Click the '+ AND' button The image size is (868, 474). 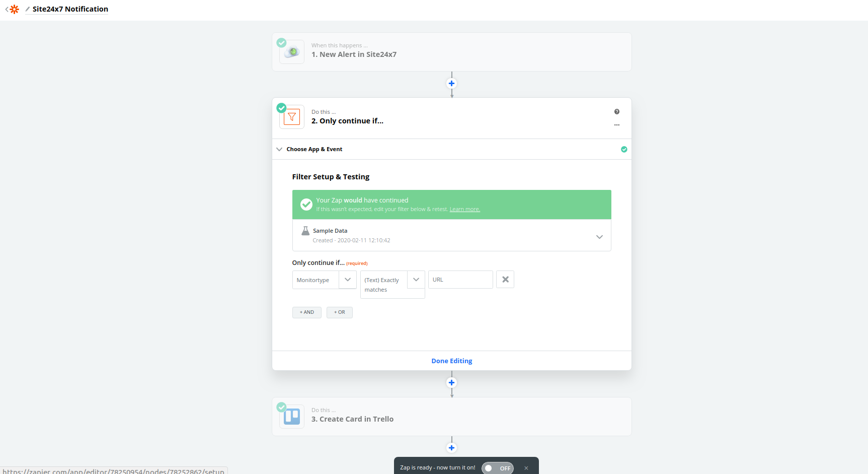tap(306, 312)
